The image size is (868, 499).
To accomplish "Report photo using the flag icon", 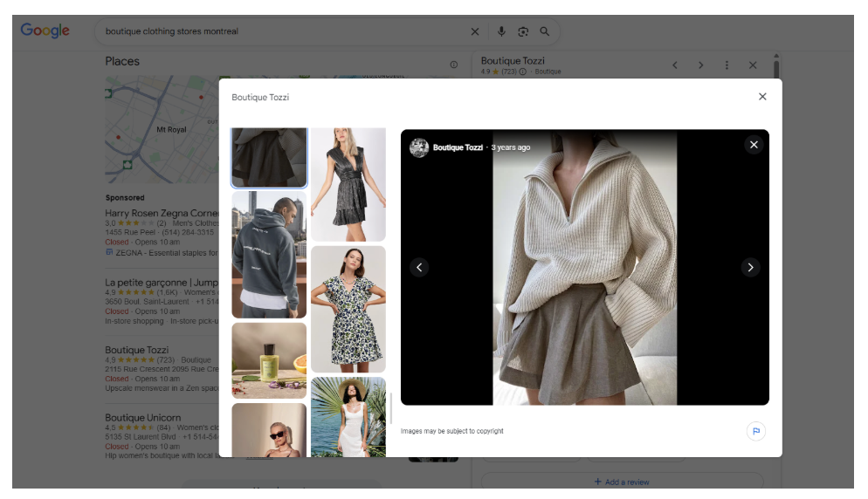I will pos(755,431).
